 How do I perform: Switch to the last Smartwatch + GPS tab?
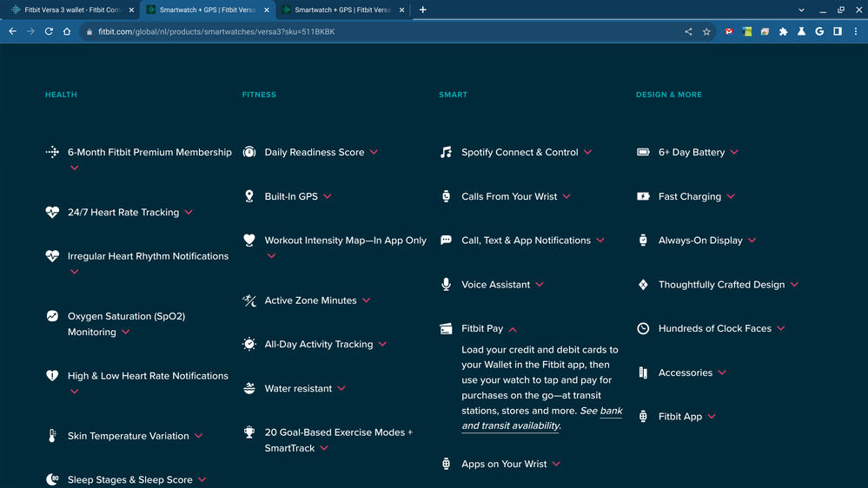tap(342, 10)
